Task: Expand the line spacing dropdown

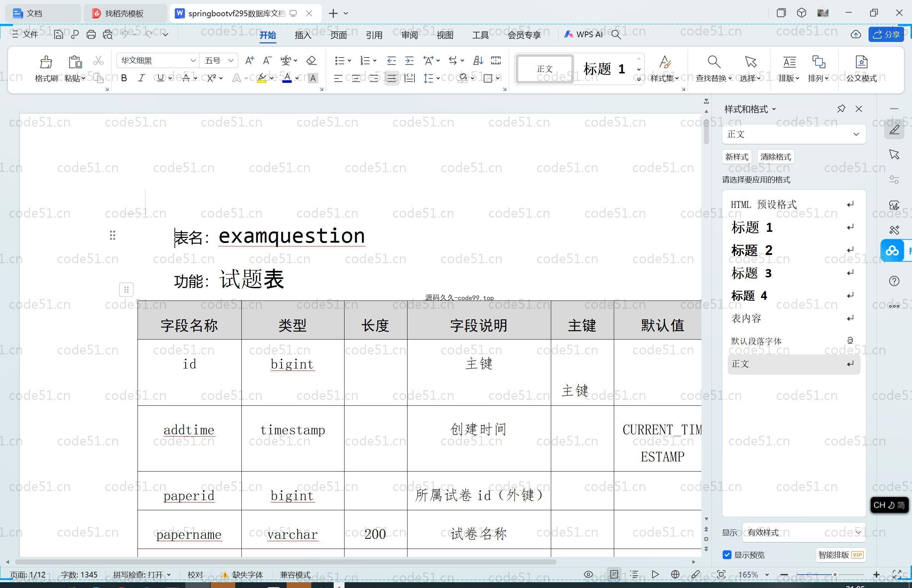Action: click(x=438, y=78)
